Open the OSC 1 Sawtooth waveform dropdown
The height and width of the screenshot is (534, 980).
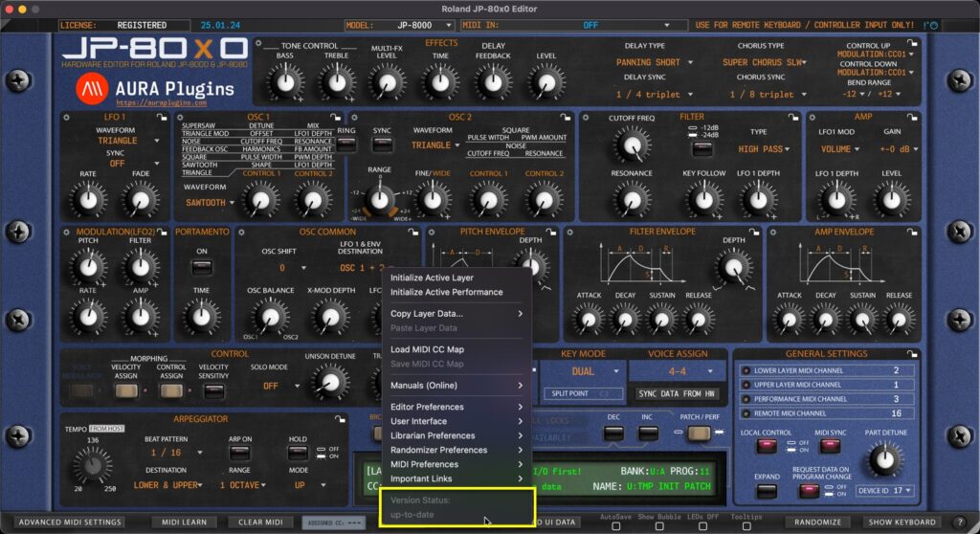point(210,203)
